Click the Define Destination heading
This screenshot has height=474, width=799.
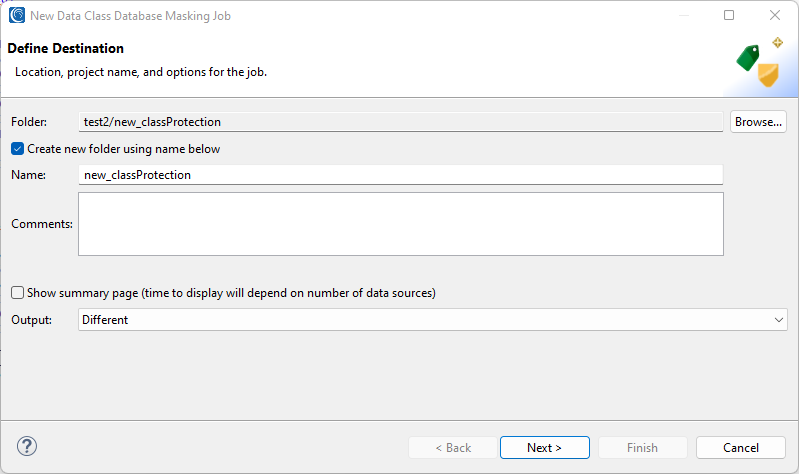pos(66,48)
